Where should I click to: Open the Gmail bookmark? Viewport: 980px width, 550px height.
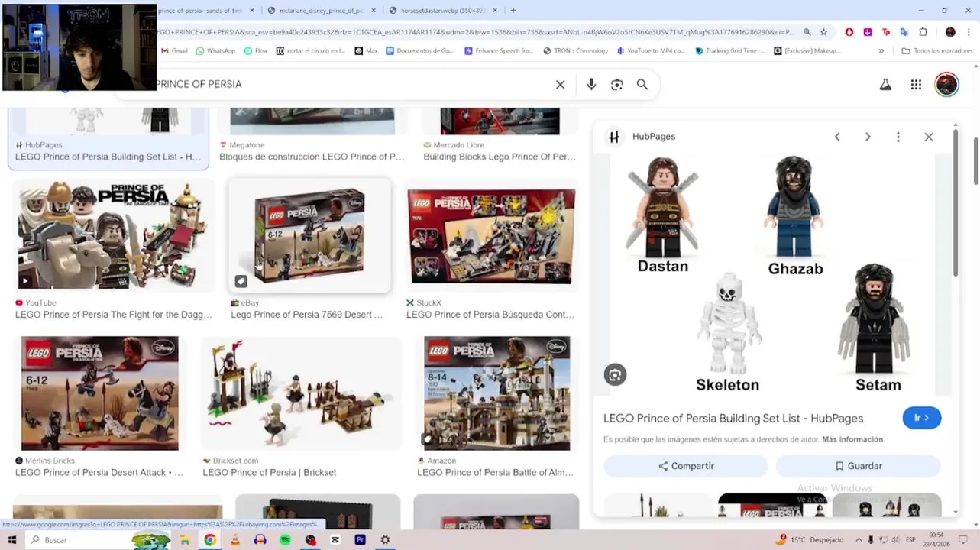(x=174, y=51)
